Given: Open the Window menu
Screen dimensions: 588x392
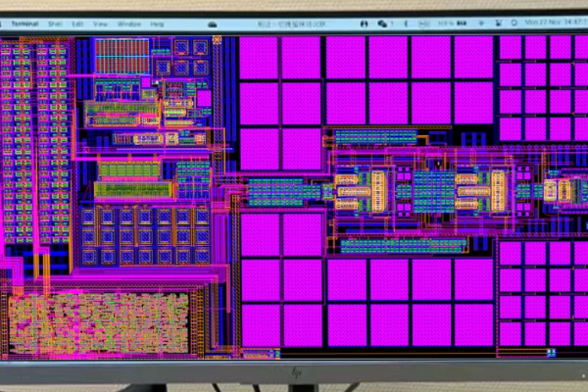Looking at the screenshot, I should point(129,24).
